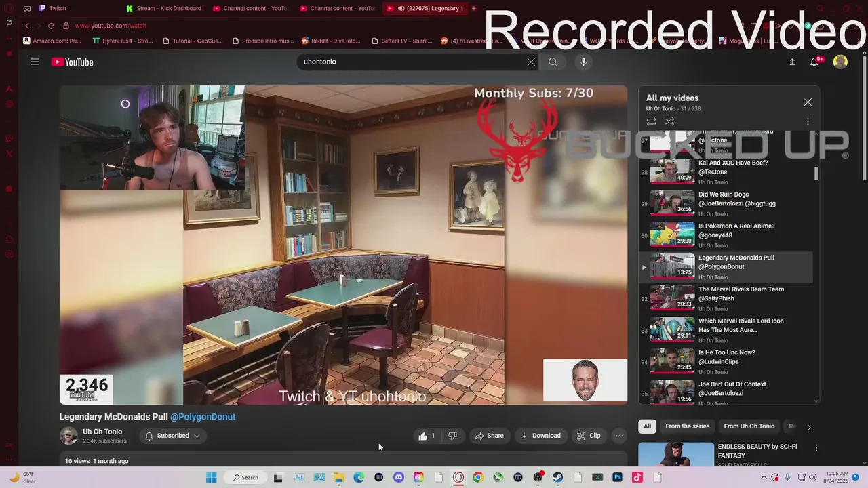Toggle loop playlist

651,121
